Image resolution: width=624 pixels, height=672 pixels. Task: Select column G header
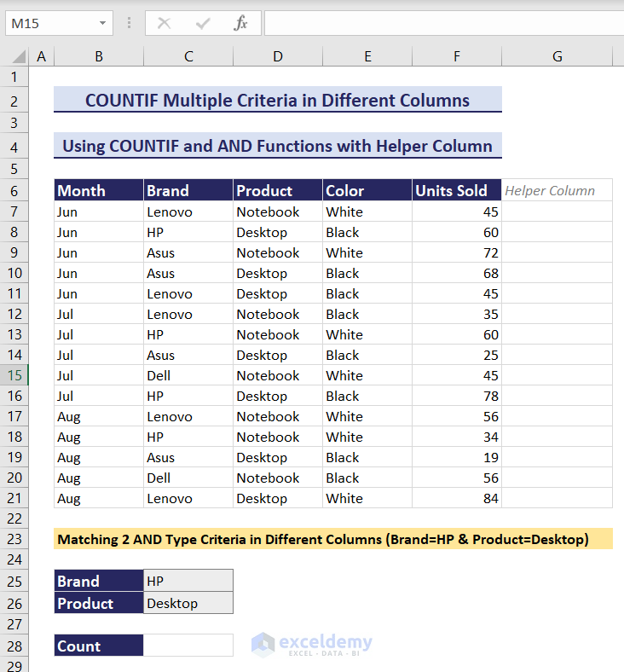point(558,56)
